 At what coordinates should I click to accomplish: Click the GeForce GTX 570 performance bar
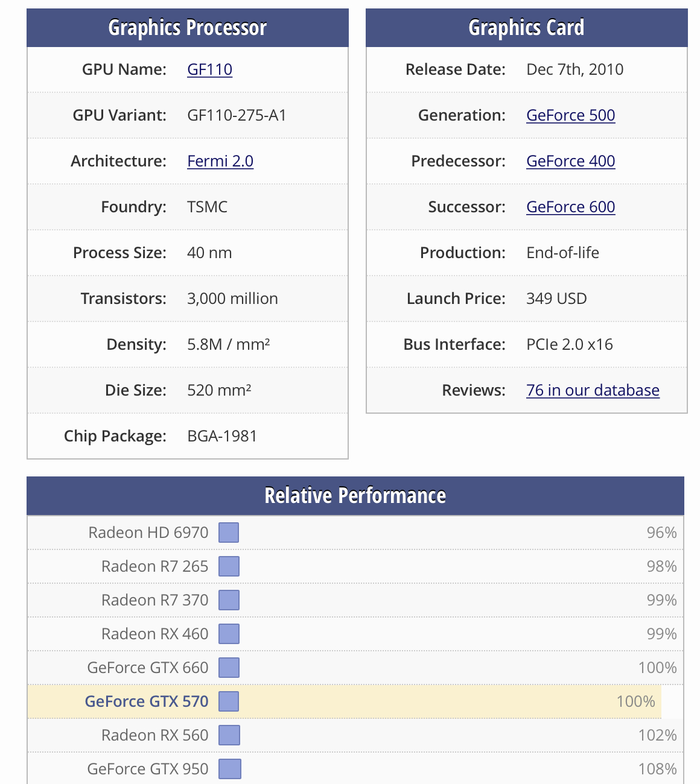(x=229, y=701)
